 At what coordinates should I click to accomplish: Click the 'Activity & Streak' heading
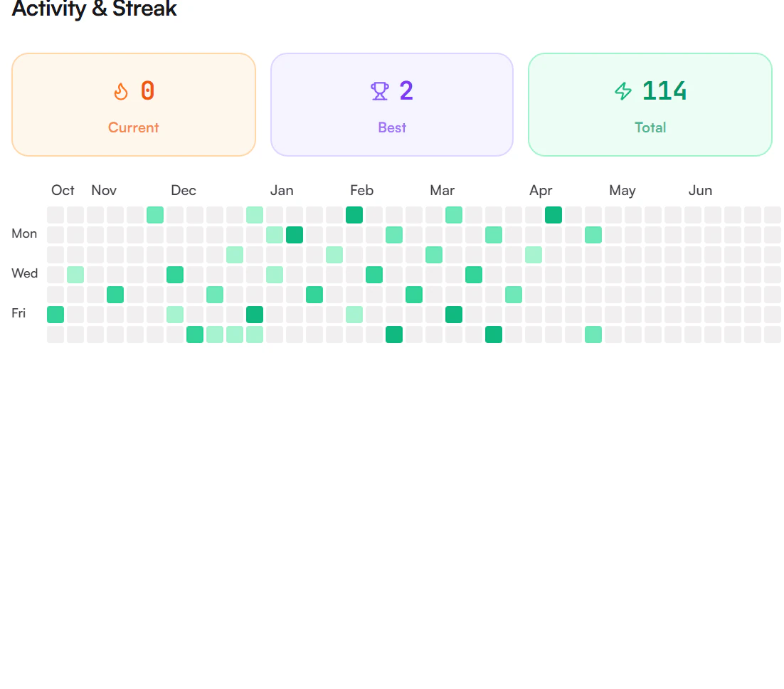pos(94,9)
